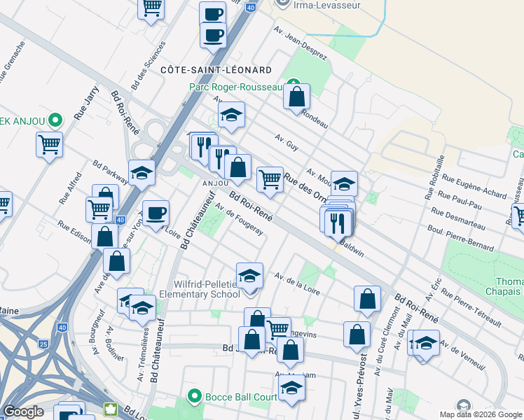Click the Bocce Ball Court label
The image size is (524, 420).
click(x=241, y=397)
